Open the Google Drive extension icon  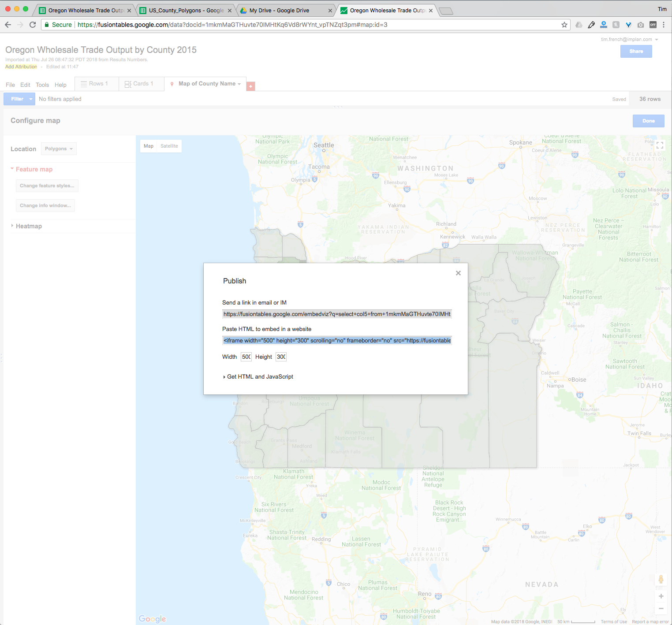tap(579, 25)
